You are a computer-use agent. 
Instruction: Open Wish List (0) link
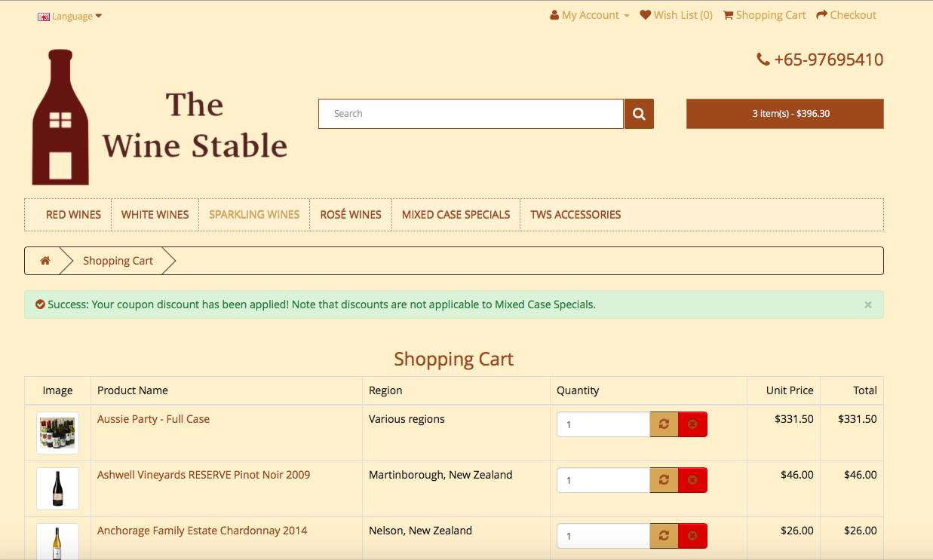(x=677, y=15)
